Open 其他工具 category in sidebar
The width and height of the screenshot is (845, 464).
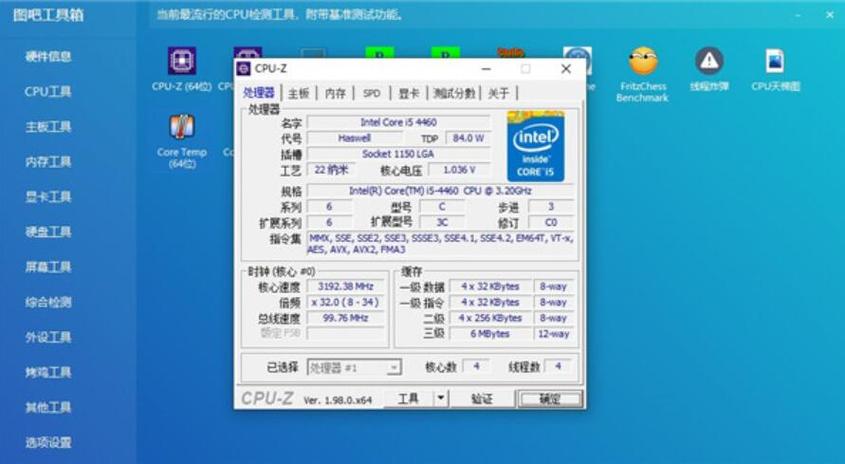[48, 407]
